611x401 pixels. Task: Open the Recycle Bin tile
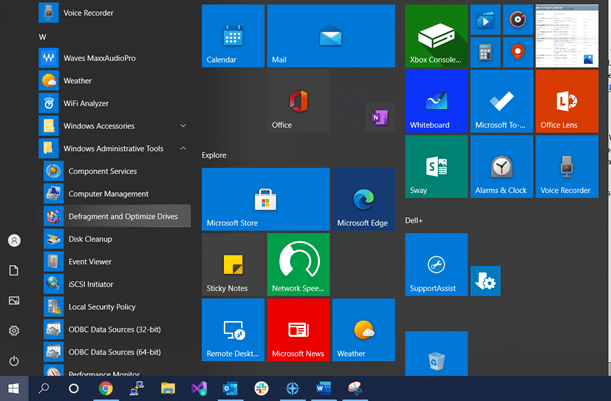coord(436,353)
